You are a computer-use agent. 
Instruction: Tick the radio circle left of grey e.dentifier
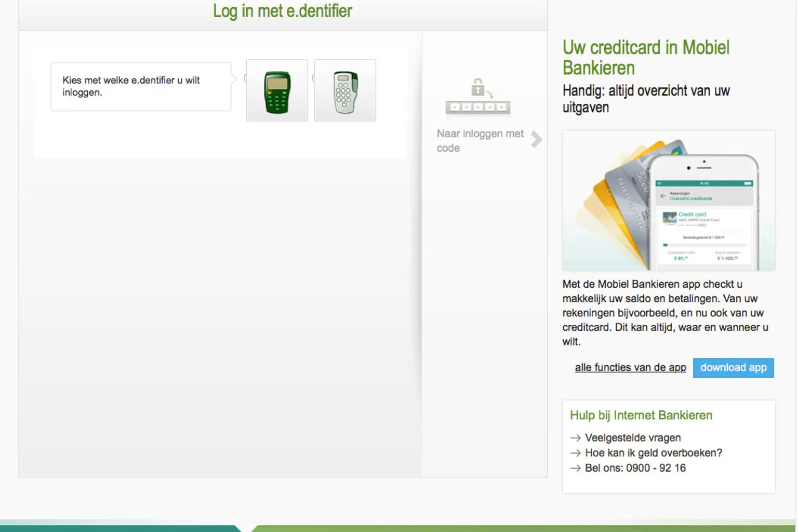[313, 79]
